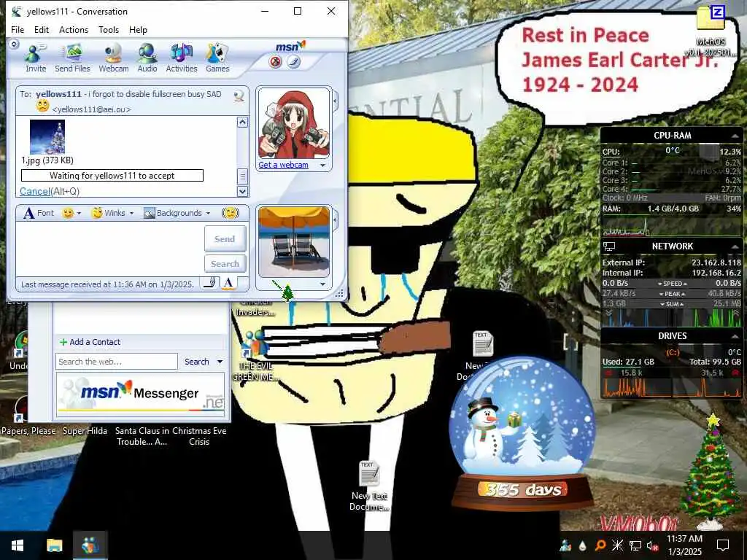747x560 pixels.
Task: Select the MehOS zip folder icon
Action: pos(711,31)
